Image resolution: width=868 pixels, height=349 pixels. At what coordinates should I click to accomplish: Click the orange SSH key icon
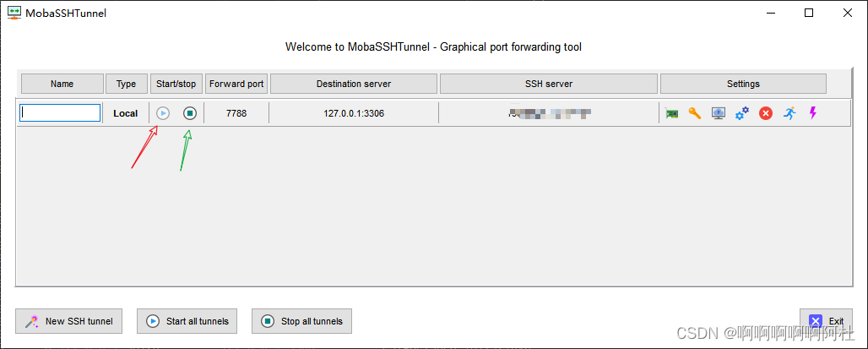[695, 113]
